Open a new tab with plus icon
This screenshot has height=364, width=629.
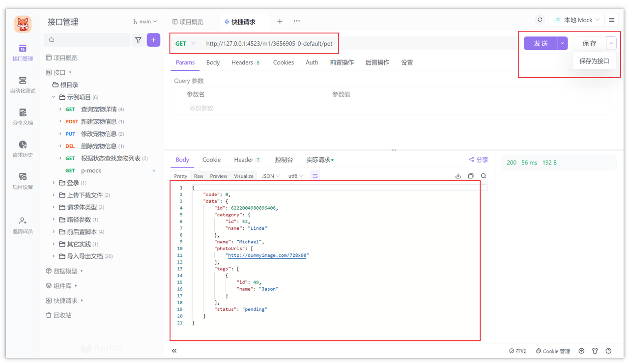point(280,22)
